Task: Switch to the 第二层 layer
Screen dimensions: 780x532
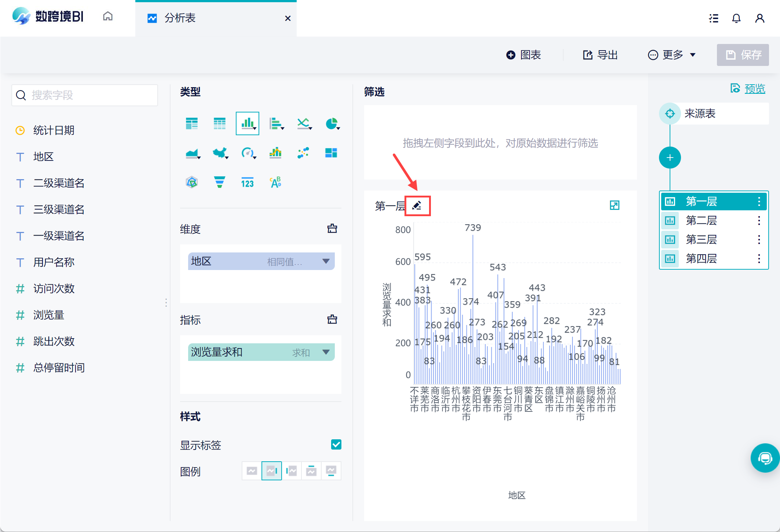Action: click(701, 221)
